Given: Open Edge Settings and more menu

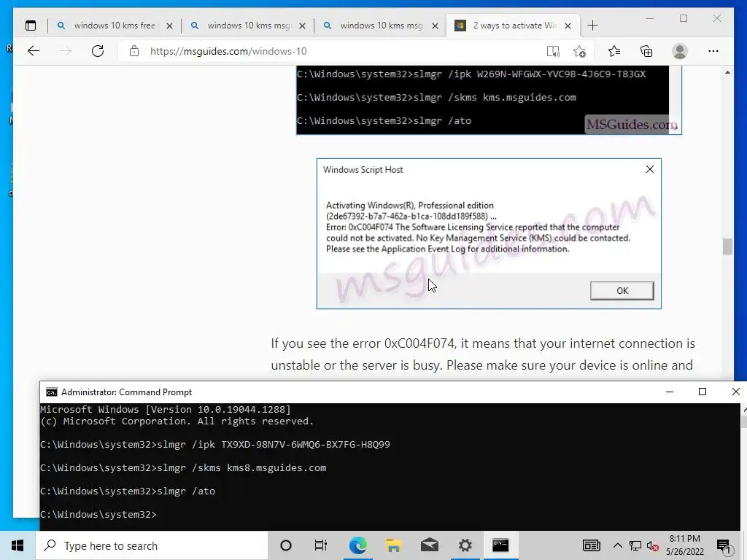Looking at the screenshot, I should pos(713,51).
